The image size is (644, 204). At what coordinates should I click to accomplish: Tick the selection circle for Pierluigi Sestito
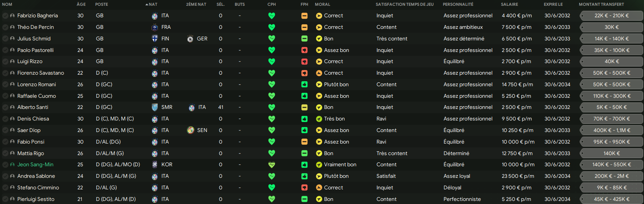point(5,199)
